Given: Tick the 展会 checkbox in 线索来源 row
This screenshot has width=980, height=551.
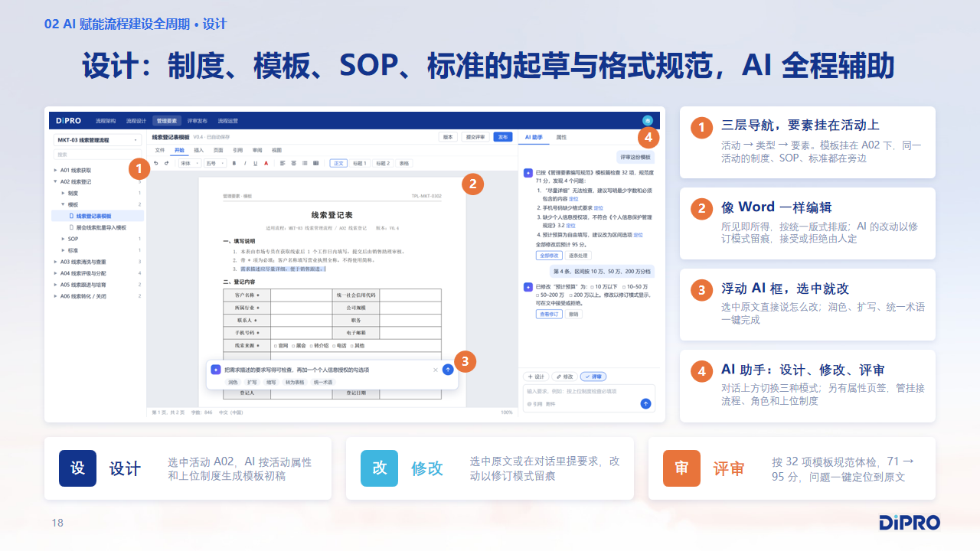Looking at the screenshot, I should [294, 346].
